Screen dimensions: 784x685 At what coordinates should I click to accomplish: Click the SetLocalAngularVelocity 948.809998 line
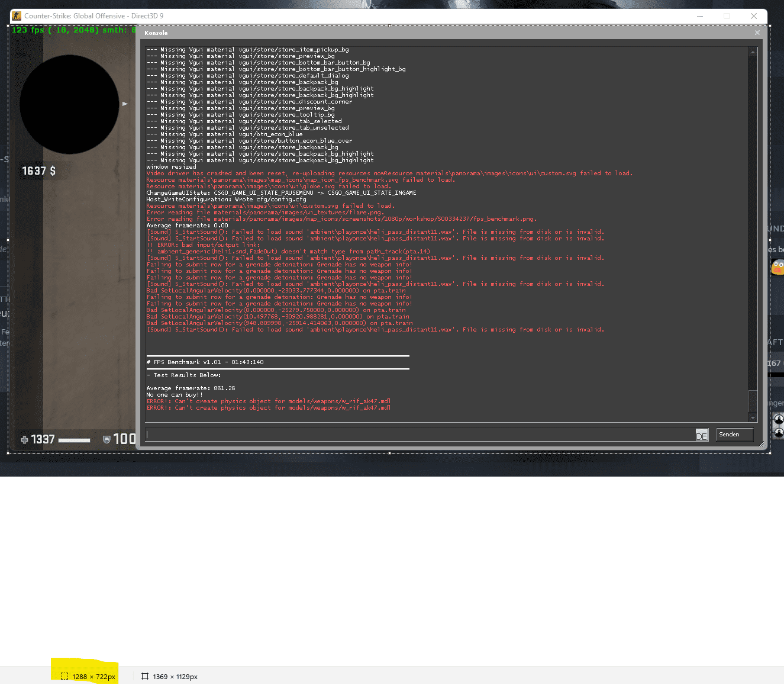(x=280, y=323)
